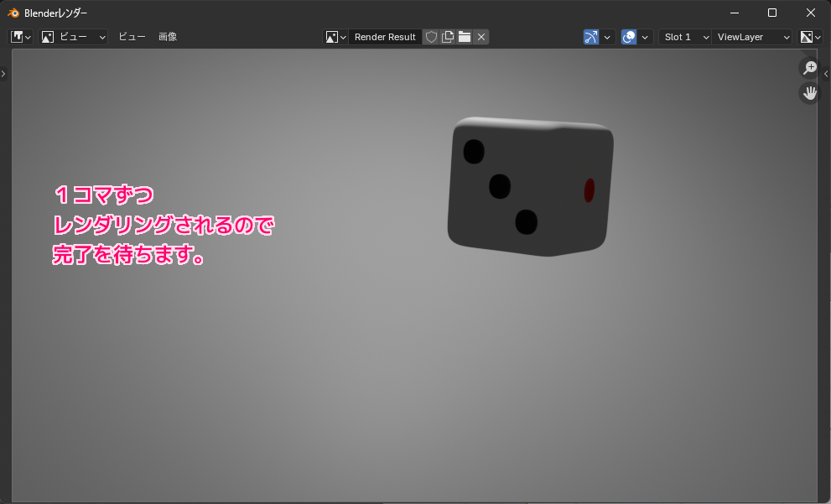Select the pan hand tool in the viewport

tap(808, 92)
